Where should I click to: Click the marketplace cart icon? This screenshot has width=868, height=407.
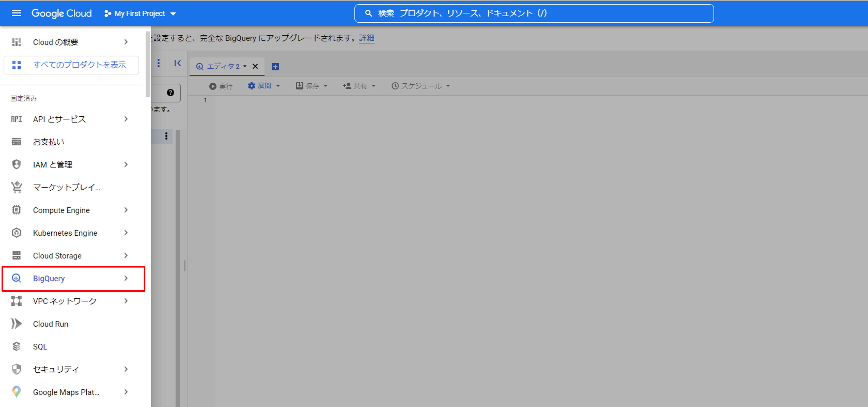[x=17, y=187]
